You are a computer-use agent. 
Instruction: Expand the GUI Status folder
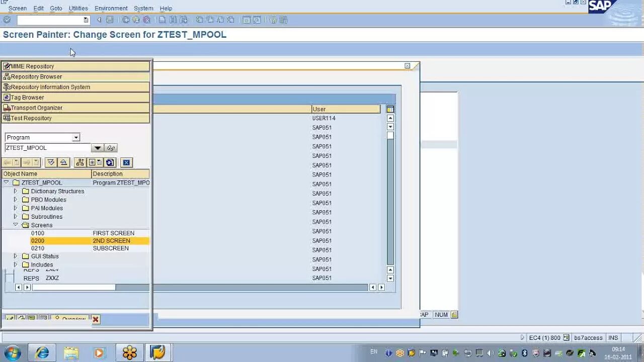coord(16,256)
